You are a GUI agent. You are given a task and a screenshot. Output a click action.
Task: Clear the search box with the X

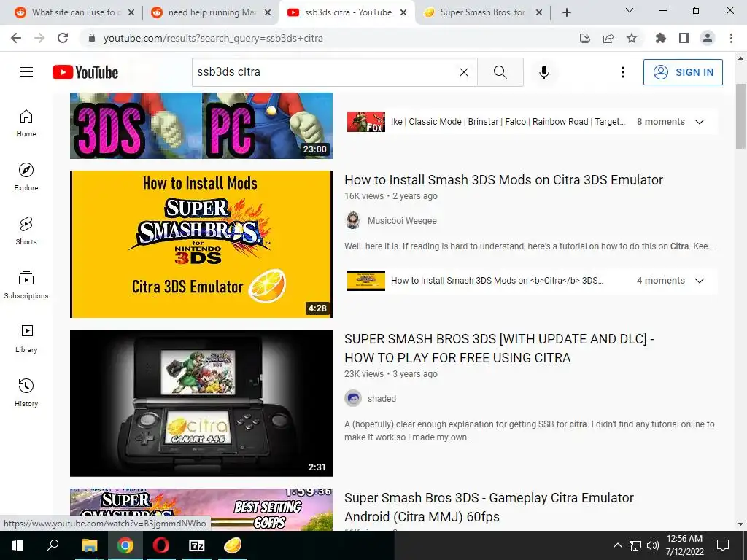tap(463, 72)
